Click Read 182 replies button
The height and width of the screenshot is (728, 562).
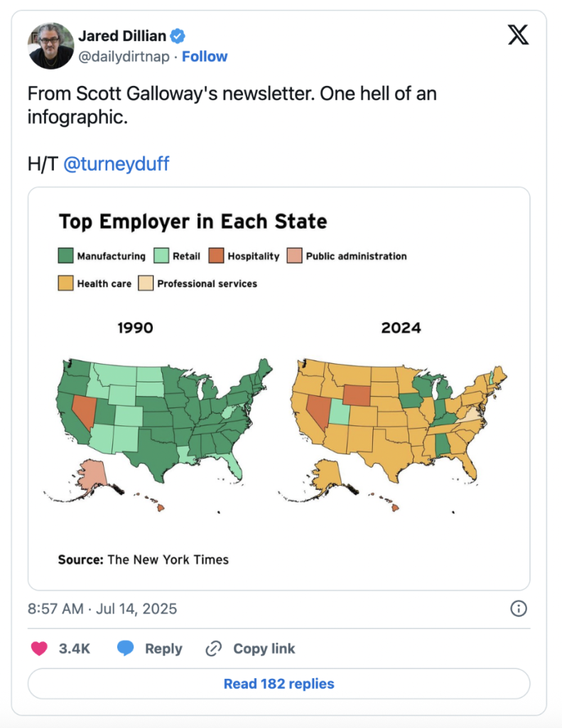click(x=279, y=684)
